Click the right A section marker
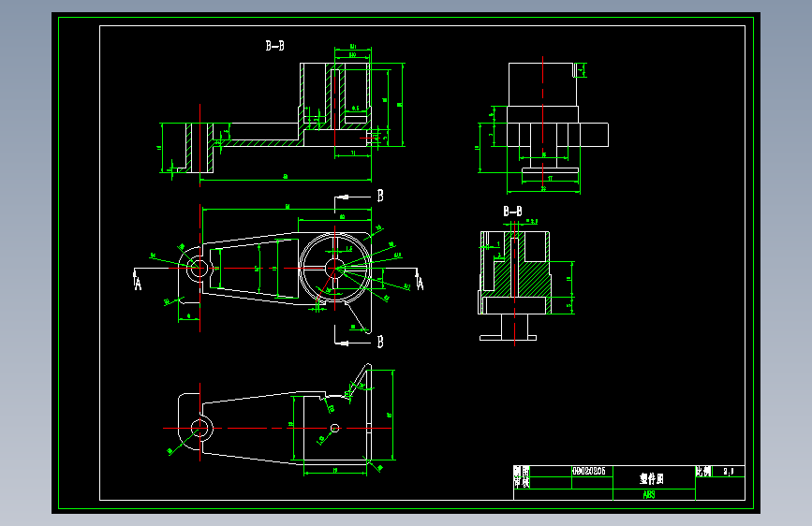 tap(420, 283)
